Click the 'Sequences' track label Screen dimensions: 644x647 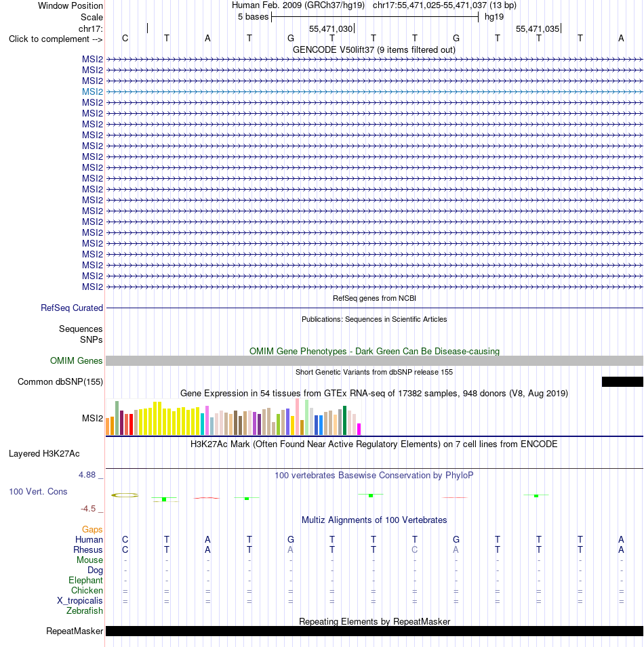81,329
